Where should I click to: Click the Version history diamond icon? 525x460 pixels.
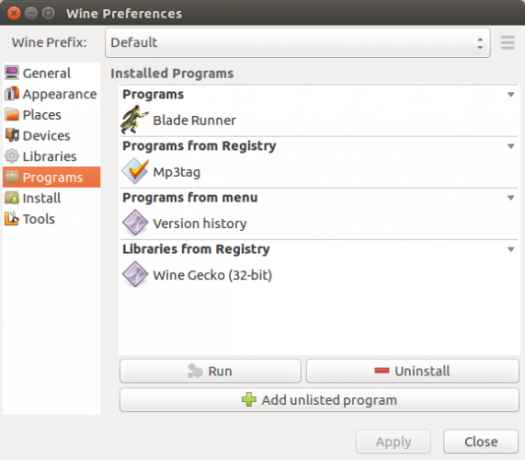coord(135,223)
